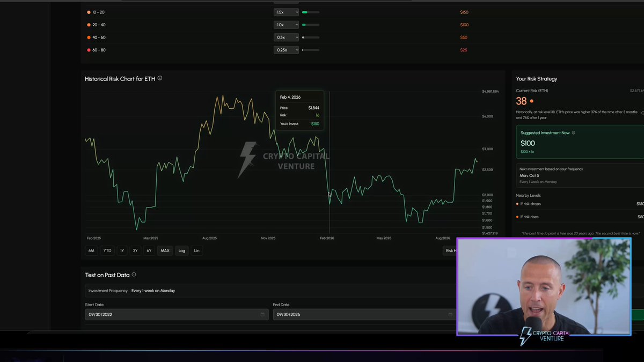Screen dimensions: 644x362
Task: Select the YTD chart range
Action: [107, 250]
